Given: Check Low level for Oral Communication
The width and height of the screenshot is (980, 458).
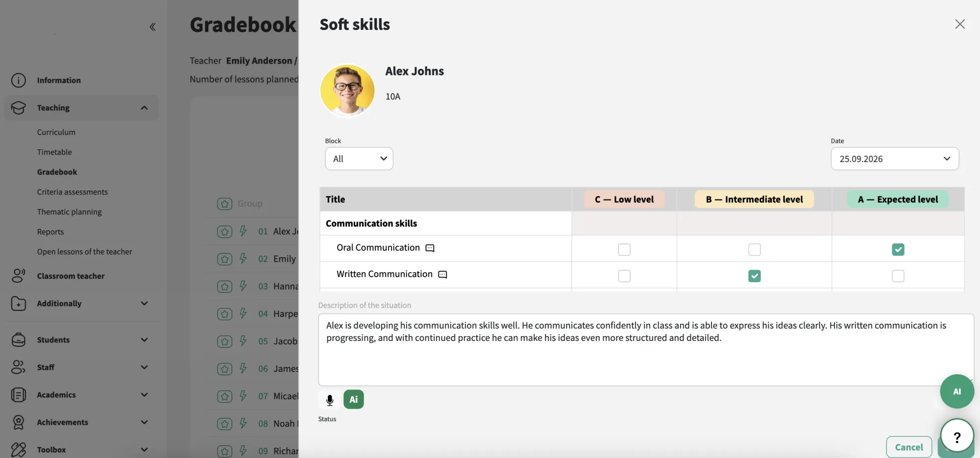Looking at the screenshot, I should 624,249.
